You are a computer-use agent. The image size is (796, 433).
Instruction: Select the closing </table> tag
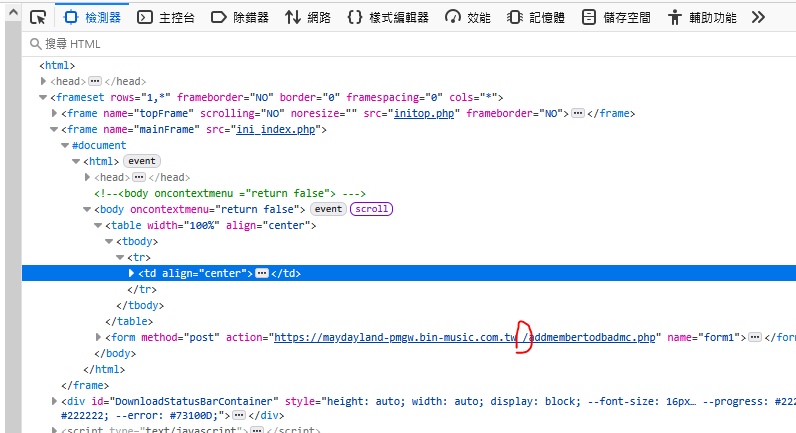pyautogui.click(x=129, y=321)
